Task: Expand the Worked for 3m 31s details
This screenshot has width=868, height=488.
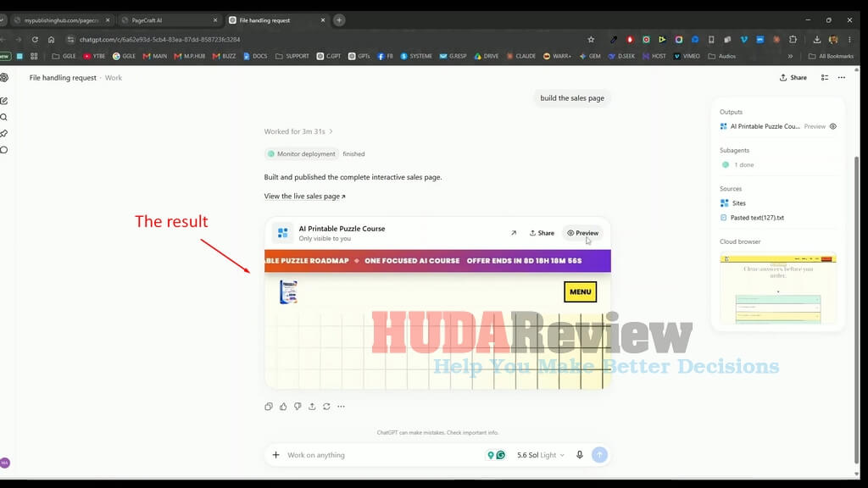Action: pos(298,131)
